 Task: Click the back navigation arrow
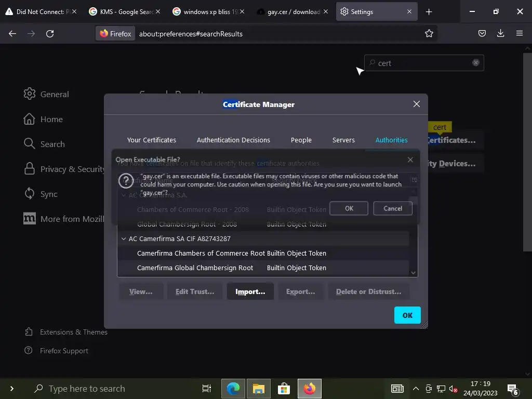[x=12, y=34]
